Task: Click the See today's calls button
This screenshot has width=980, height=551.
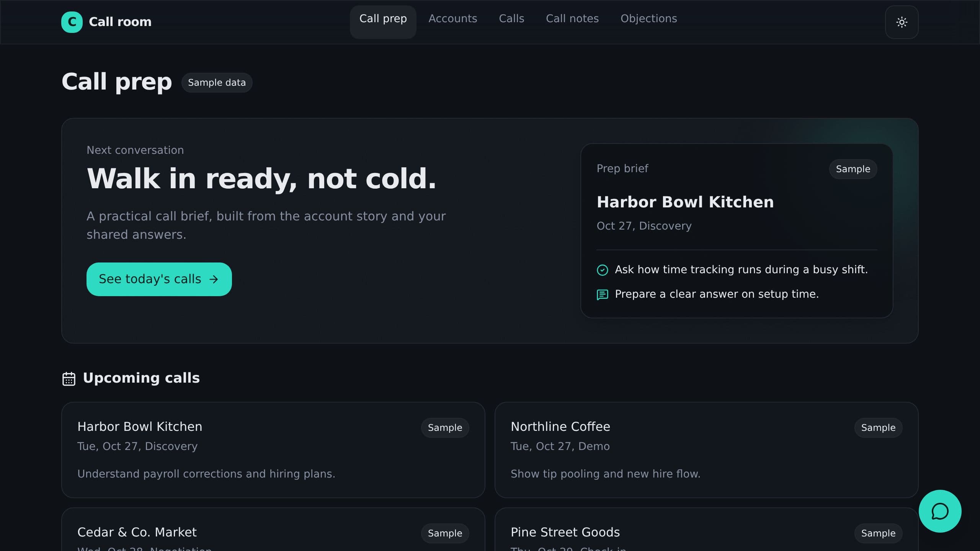Action: 159,279
